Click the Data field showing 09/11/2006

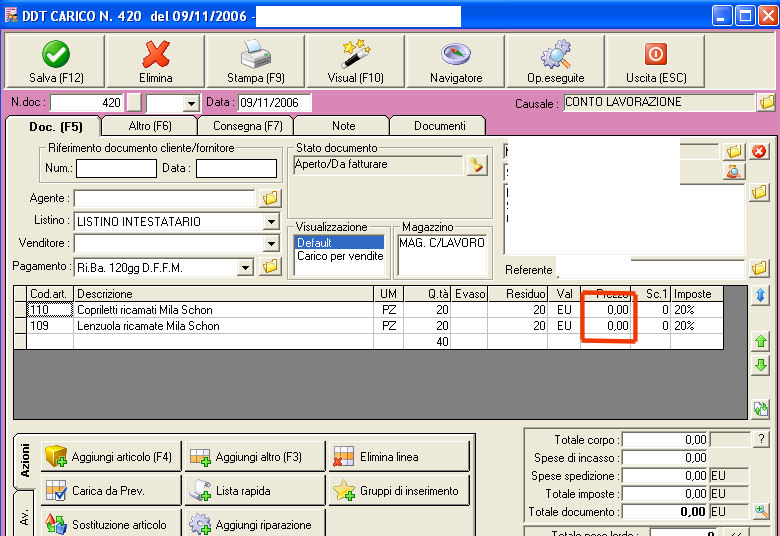pos(274,103)
